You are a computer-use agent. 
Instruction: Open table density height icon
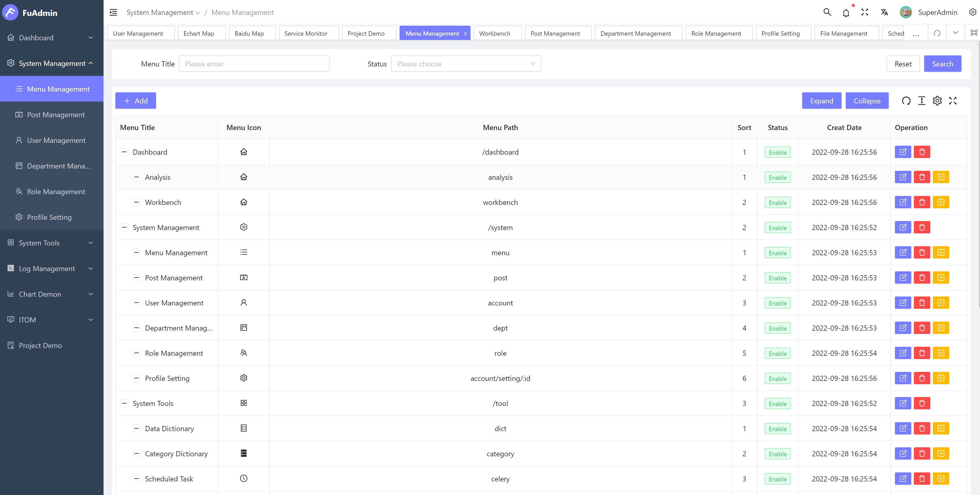(x=921, y=101)
